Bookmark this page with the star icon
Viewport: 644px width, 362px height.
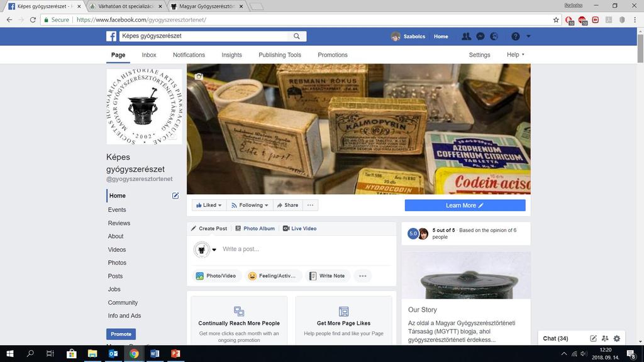pyautogui.click(x=556, y=19)
